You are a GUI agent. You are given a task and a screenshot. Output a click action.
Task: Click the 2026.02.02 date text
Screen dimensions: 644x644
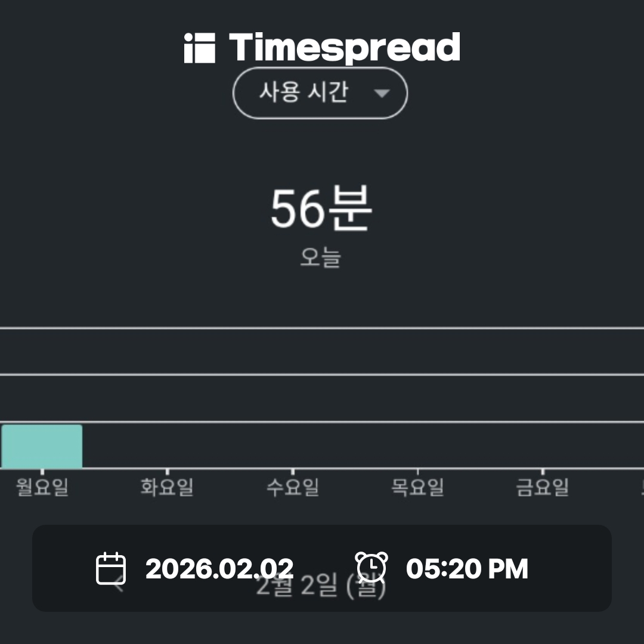tap(219, 569)
